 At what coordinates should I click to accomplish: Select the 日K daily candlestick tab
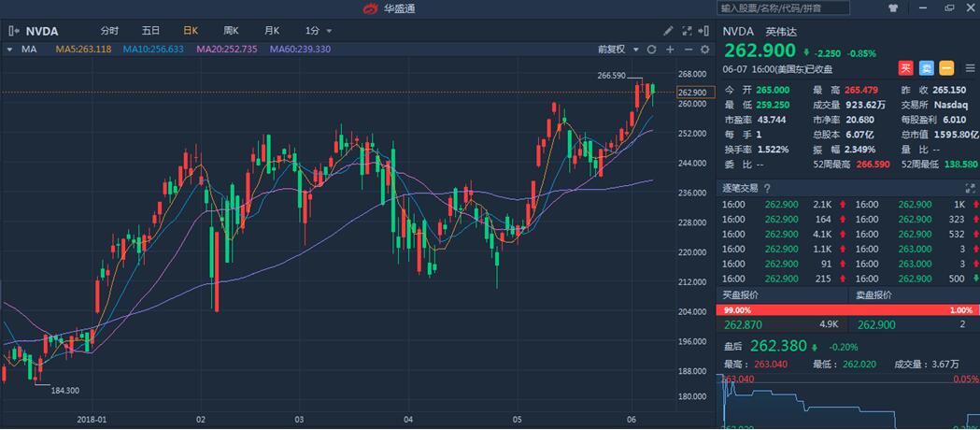pos(191,31)
